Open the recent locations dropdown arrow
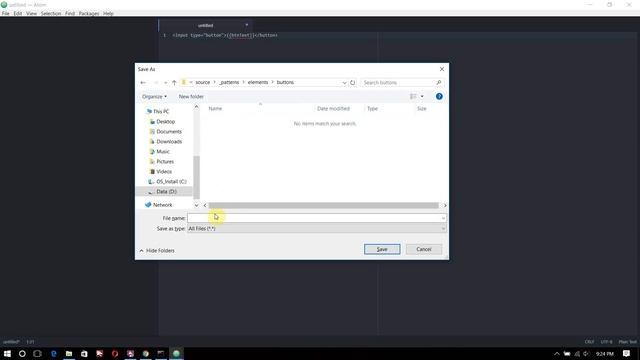The image size is (640, 360). point(165,82)
